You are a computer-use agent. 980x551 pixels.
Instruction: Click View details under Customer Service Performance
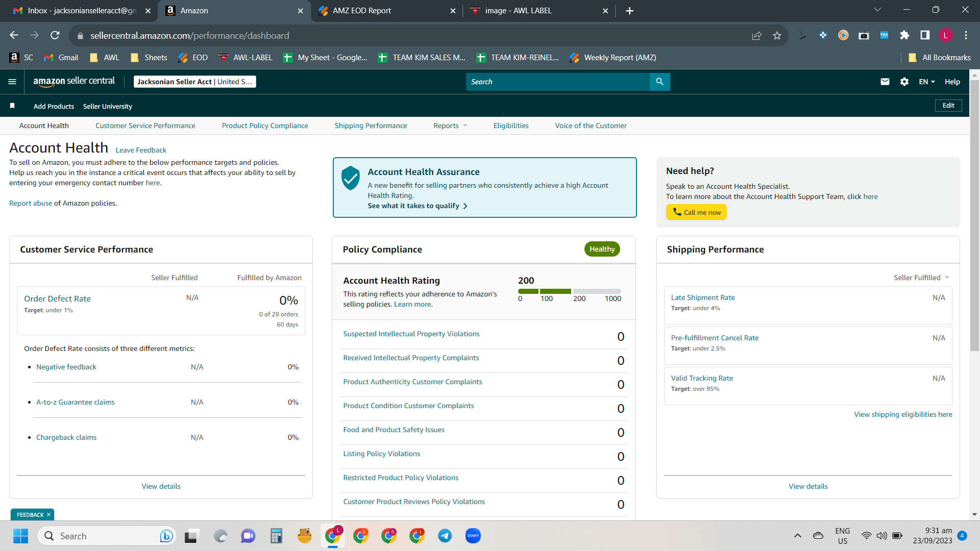tap(161, 486)
